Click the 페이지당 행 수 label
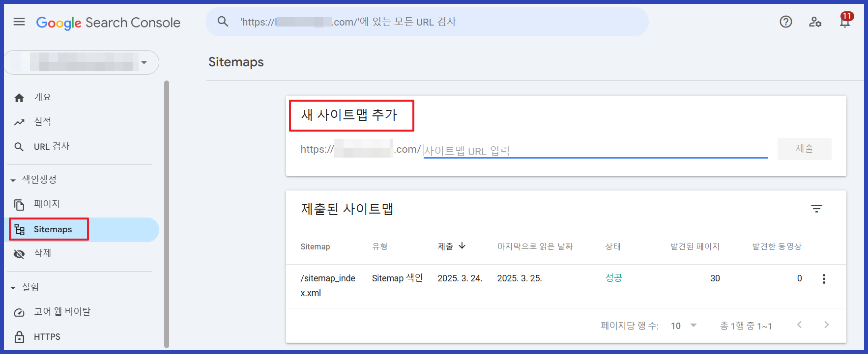 tap(629, 326)
